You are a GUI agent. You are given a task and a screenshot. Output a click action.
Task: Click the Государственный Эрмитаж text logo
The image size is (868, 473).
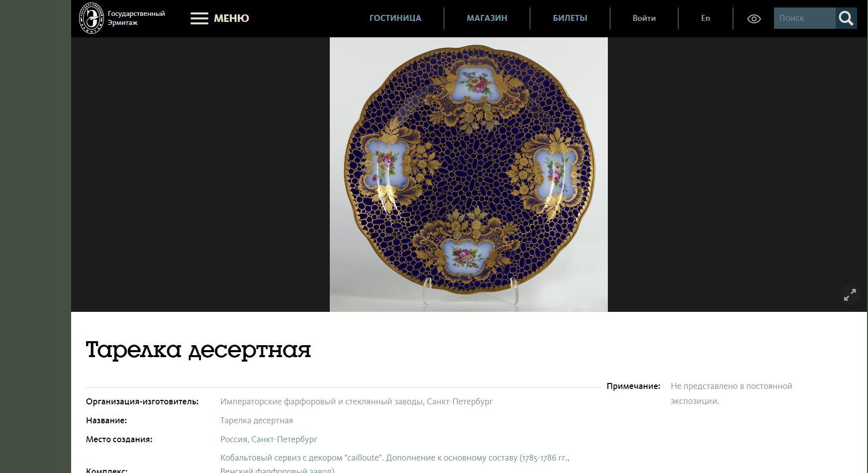coord(136,18)
